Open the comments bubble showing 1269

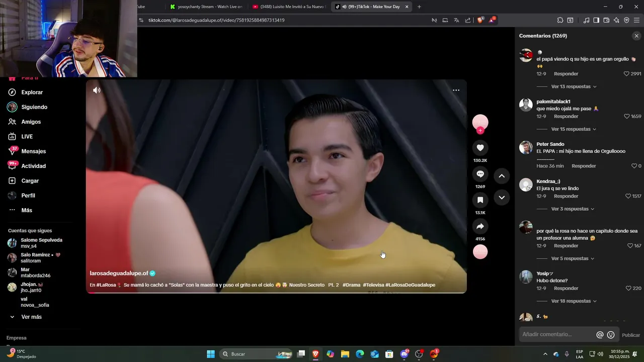[480, 174]
